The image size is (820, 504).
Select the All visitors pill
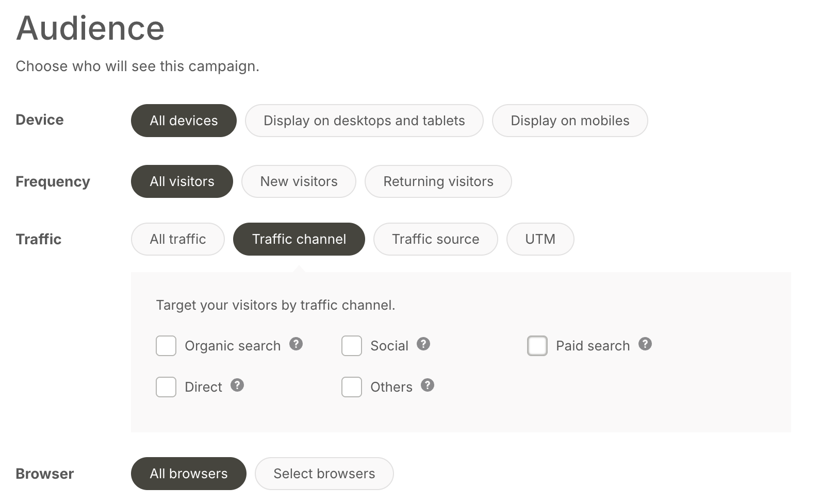coord(182,181)
